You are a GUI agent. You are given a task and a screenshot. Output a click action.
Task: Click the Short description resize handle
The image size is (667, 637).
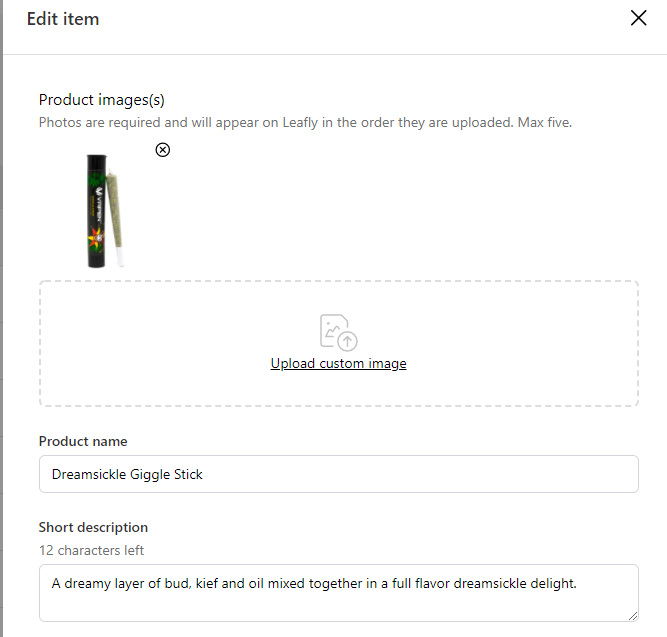click(633, 616)
